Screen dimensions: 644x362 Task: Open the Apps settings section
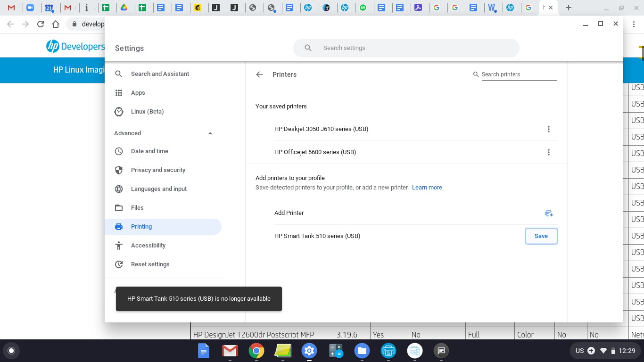[x=138, y=93]
